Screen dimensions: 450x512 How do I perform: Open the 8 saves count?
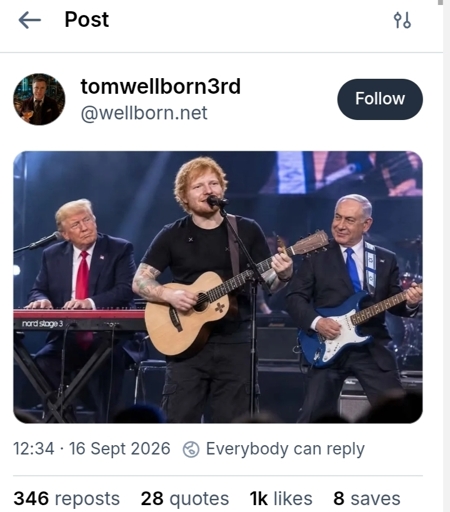point(367,498)
